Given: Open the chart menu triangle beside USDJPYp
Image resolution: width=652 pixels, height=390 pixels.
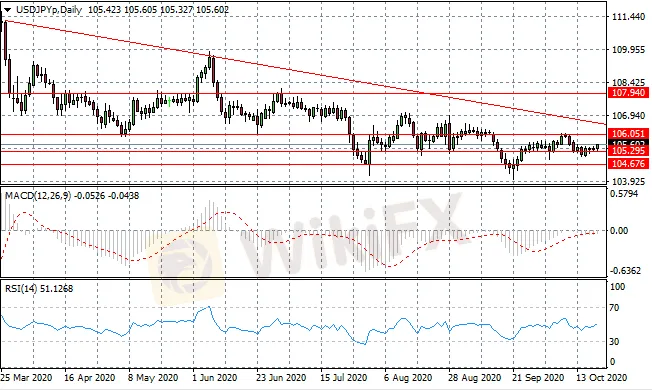Looking at the screenshot, I should tap(7, 10).
